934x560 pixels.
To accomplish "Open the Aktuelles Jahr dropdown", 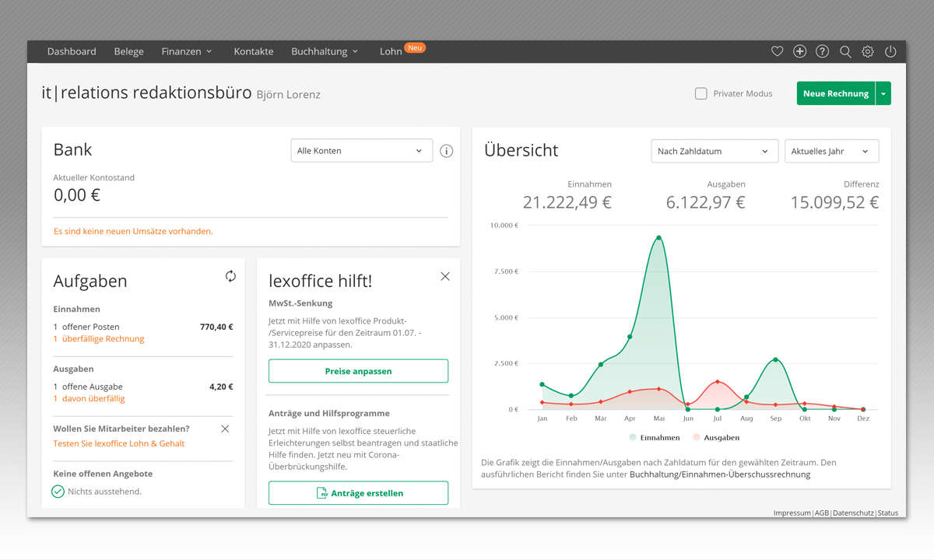I will click(x=832, y=151).
